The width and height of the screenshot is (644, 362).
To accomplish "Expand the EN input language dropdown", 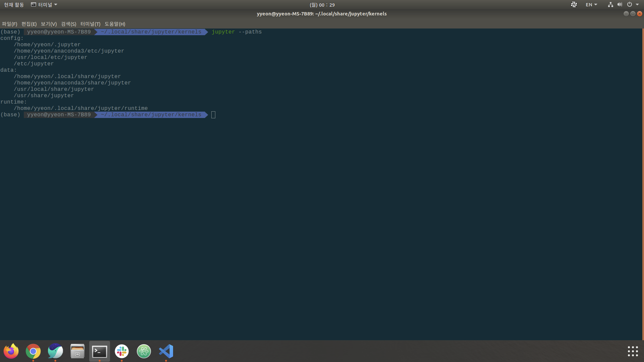I will (x=591, y=5).
